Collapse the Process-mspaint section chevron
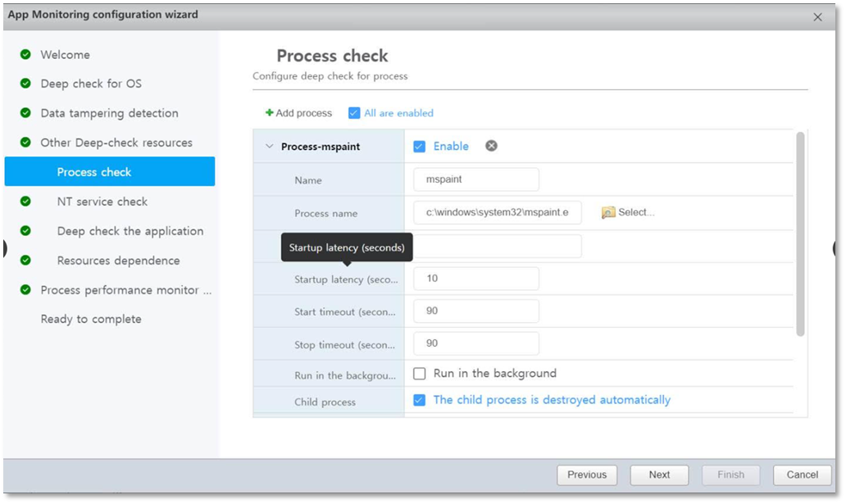This screenshot has width=846, height=504. pos(269,147)
